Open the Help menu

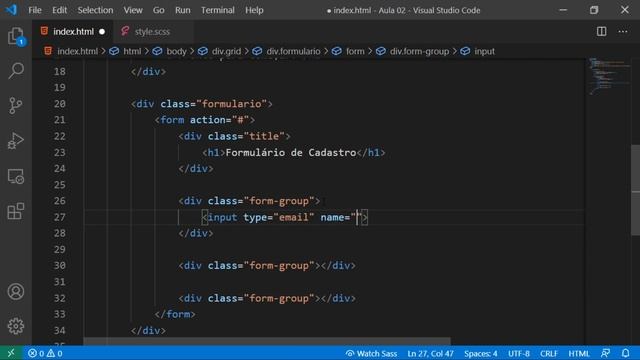[254, 10]
